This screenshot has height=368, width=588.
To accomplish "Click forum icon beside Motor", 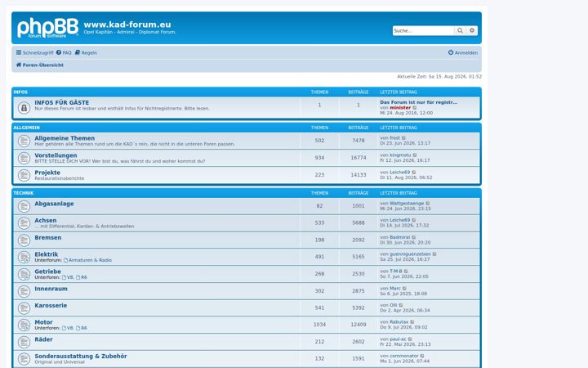I will point(24,325).
